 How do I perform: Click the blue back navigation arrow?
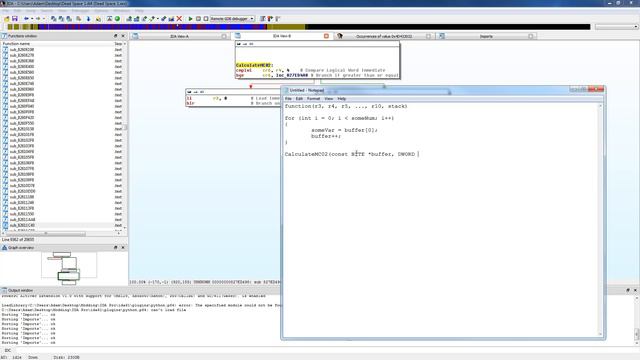click(26, 19)
